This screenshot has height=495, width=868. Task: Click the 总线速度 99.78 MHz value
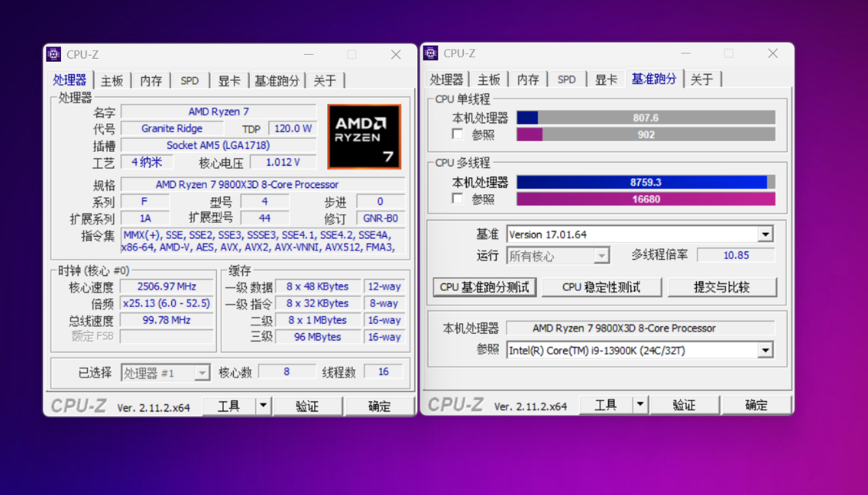pos(167,320)
